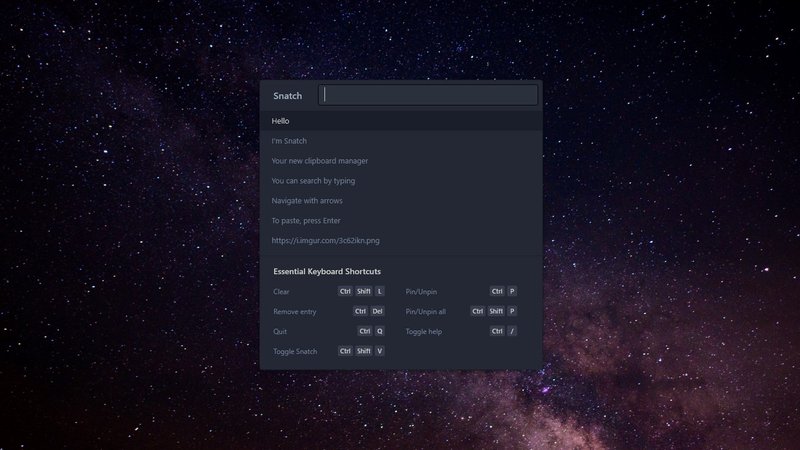
Task: Click the "Toggle help" shortcut label
Action: [423, 331]
